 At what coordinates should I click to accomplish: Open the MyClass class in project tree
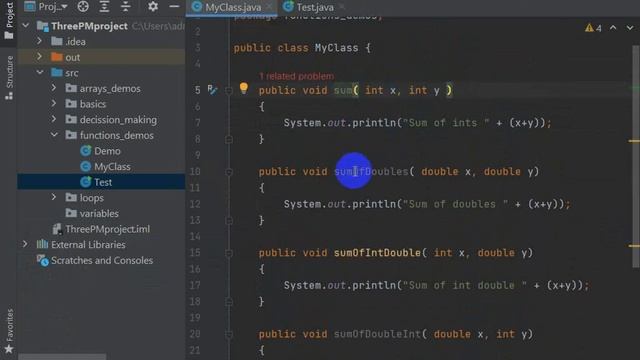coord(112,167)
